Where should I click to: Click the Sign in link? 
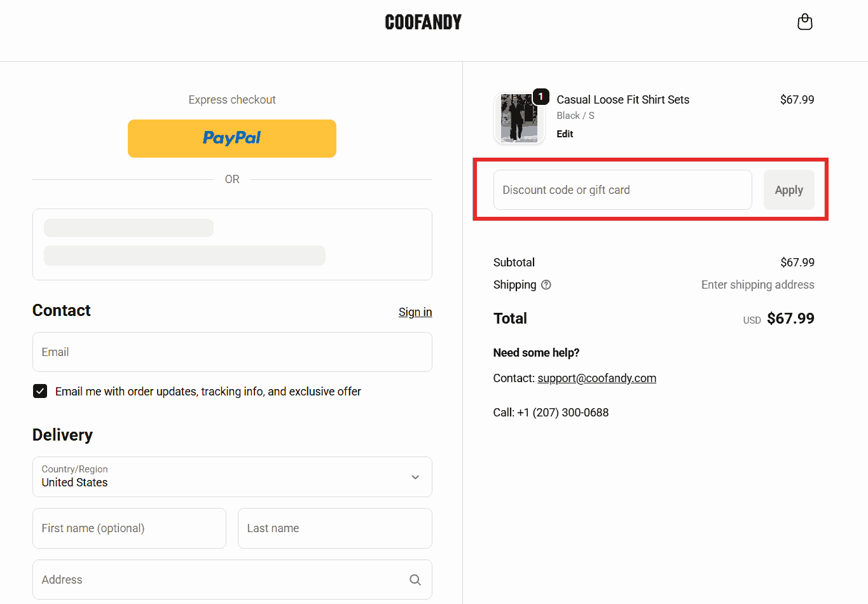pos(415,312)
